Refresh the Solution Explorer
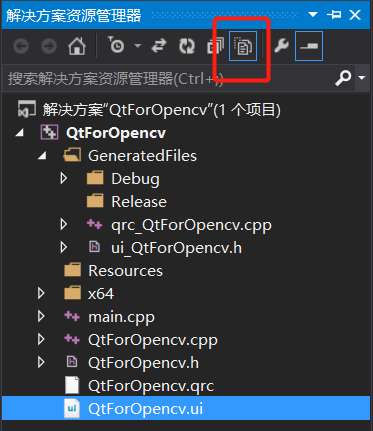The height and width of the screenshot is (431, 373). click(x=187, y=46)
